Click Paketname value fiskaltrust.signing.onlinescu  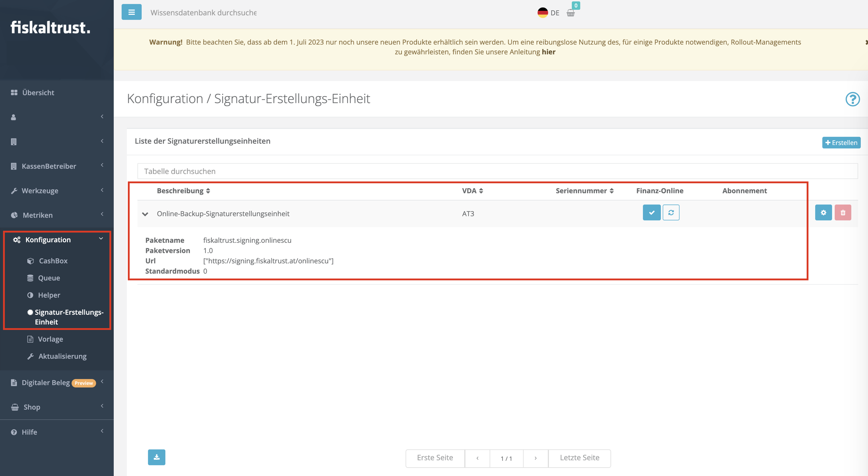click(x=247, y=240)
